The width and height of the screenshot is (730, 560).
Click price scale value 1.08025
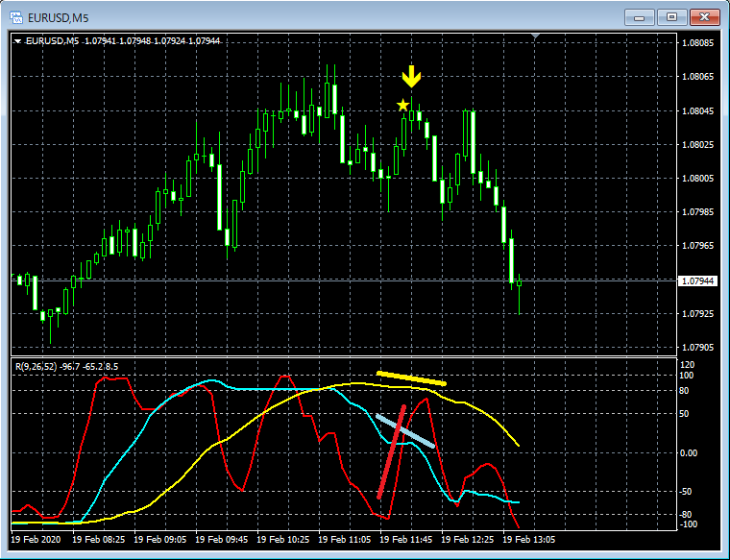tap(697, 145)
